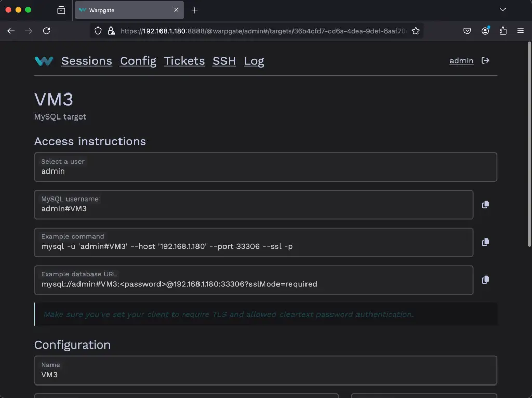The width and height of the screenshot is (532, 398).
Task: Reload the current page
Action: pos(46,31)
